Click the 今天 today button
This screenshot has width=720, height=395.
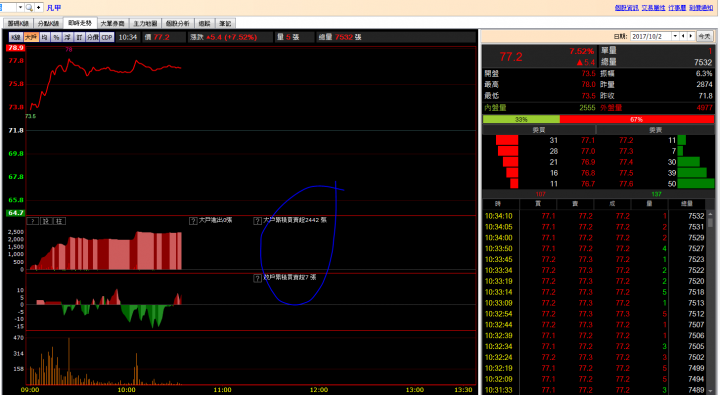pos(705,36)
